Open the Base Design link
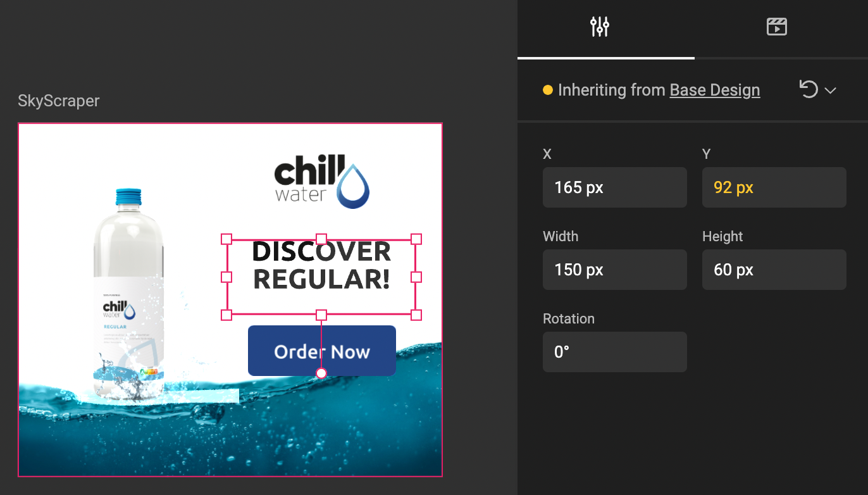The width and height of the screenshot is (868, 495). point(715,90)
